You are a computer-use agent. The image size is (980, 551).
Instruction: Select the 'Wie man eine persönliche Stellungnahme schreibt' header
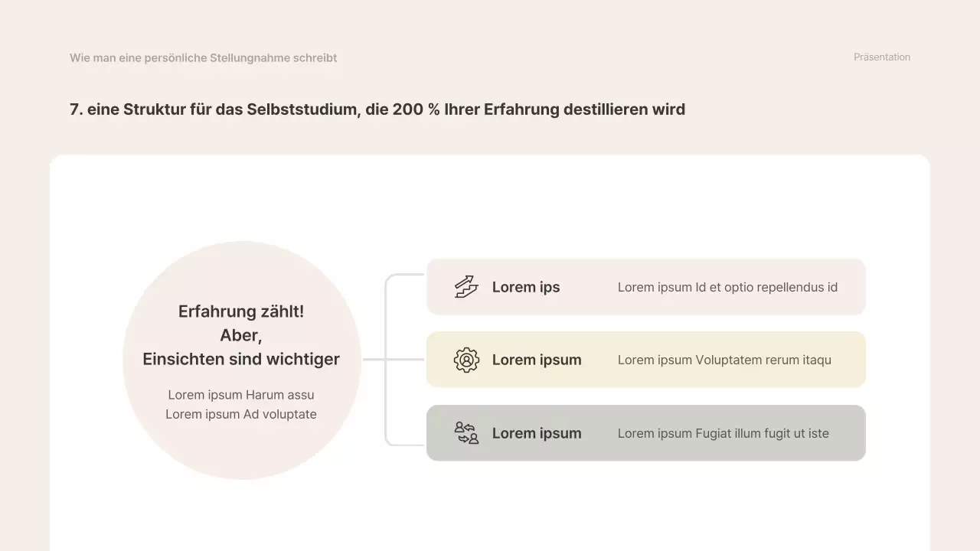coord(203,57)
